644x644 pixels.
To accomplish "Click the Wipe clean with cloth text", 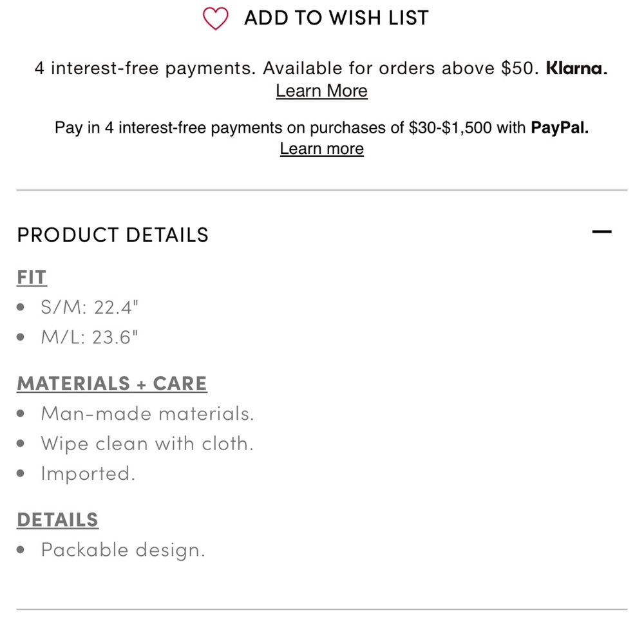I will click(x=147, y=444).
